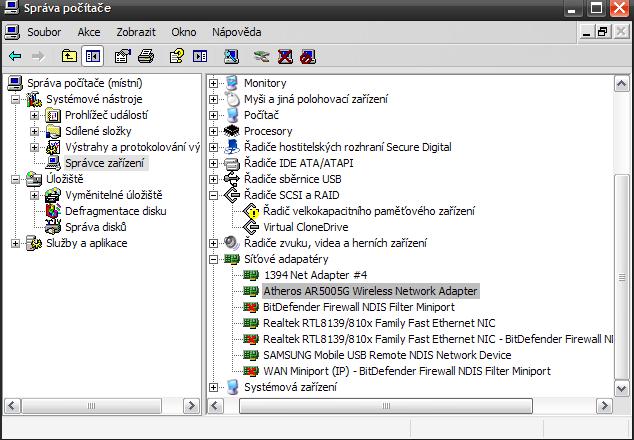Click the Help question mark toolbar icon

(176, 57)
